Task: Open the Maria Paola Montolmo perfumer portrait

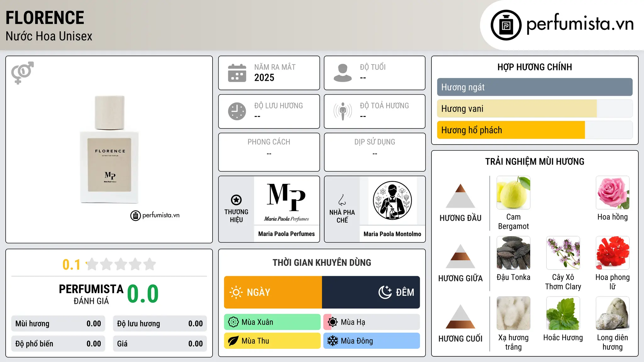Action: pos(392,200)
